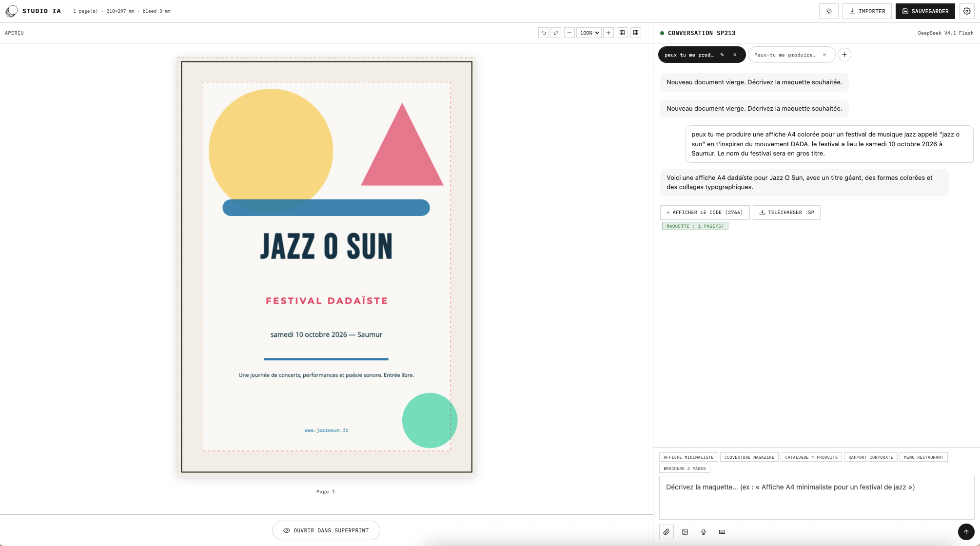Send the message with up-arrow button
Screen dimensions: 980x546
tap(966, 532)
